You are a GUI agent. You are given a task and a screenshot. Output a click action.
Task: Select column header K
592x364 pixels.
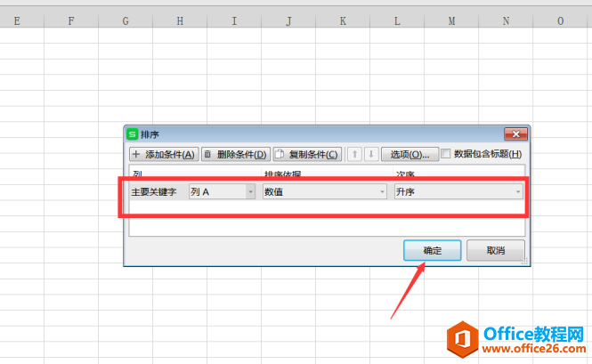(x=343, y=21)
